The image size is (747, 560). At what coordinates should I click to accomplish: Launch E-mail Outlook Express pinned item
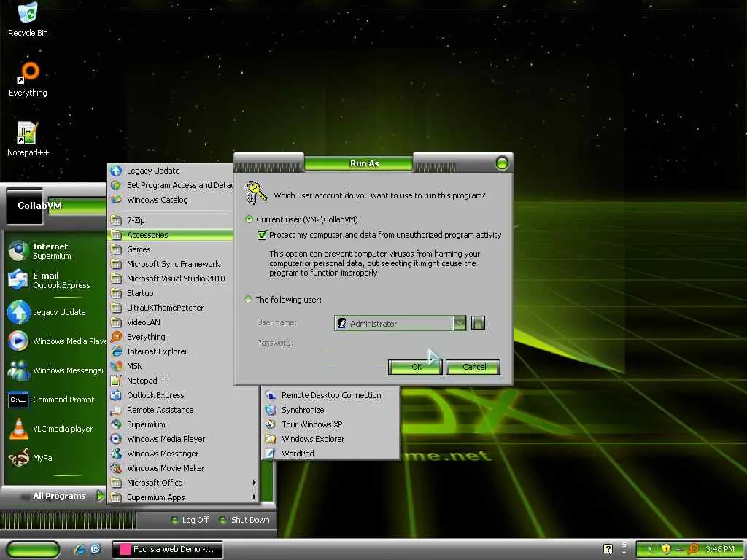point(55,280)
